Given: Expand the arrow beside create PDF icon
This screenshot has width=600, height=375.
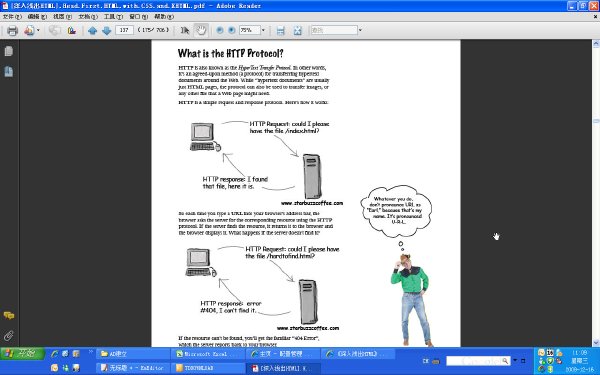Looking at the screenshot, I should coord(38,30).
